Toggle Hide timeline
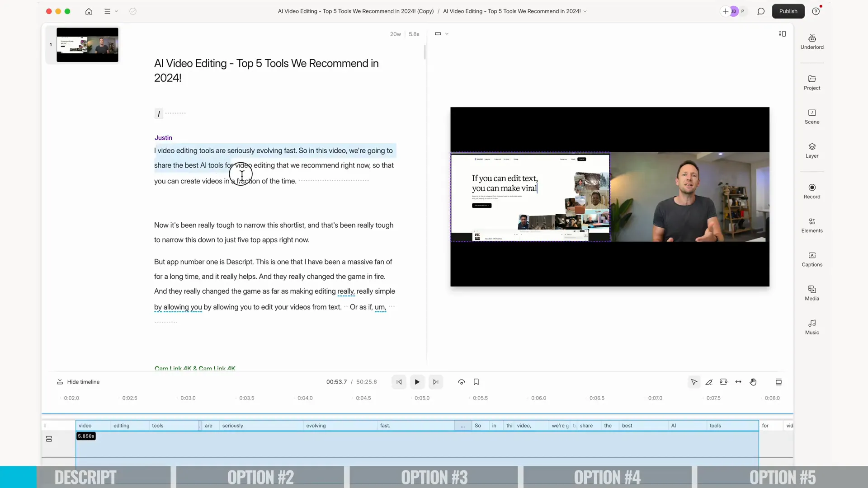Image resolution: width=868 pixels, height=488 pixels. [78, 382]
